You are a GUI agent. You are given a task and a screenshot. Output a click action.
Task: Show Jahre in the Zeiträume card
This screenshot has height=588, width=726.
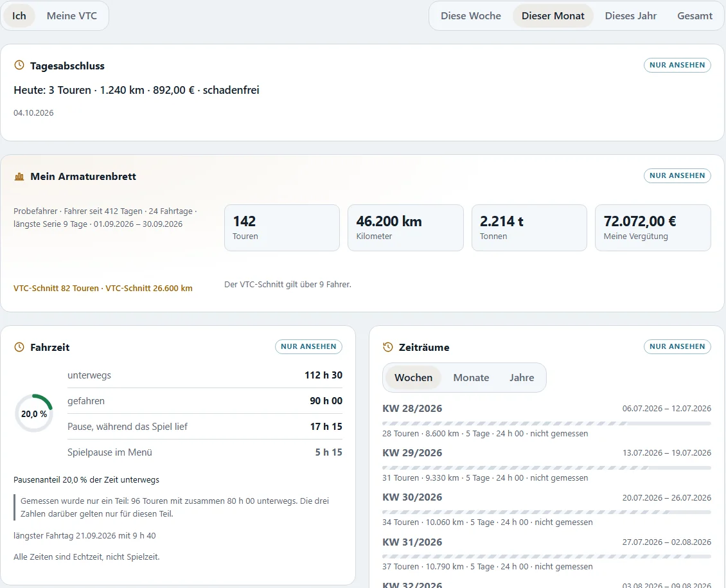coord(522,378)
